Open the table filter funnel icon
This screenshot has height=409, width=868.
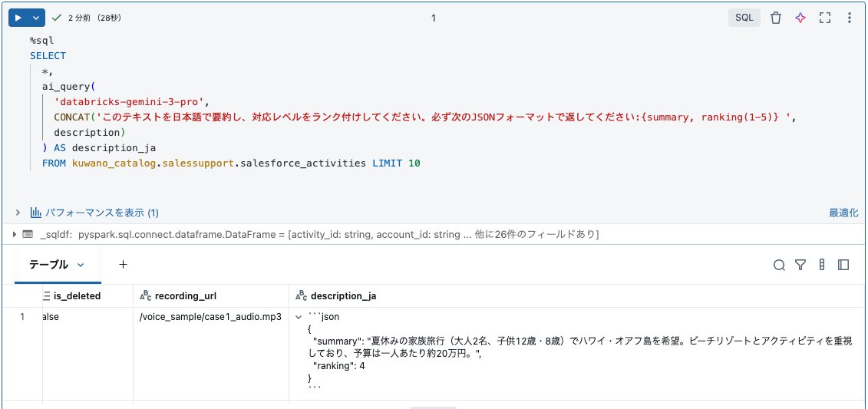pos(800,265)
